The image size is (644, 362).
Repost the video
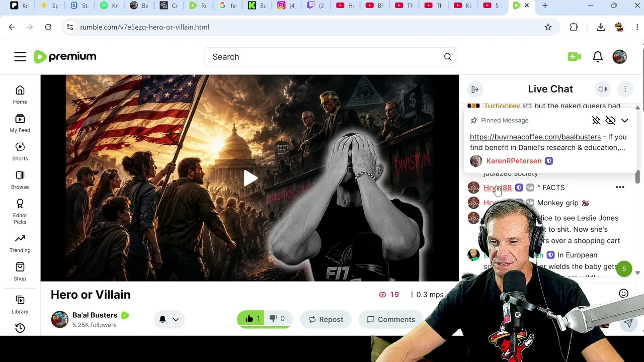(326, 319)
